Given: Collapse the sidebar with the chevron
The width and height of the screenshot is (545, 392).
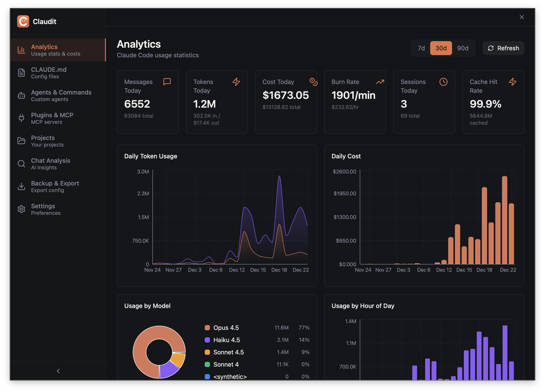Looking at the screenshot, I should (58, 371).
